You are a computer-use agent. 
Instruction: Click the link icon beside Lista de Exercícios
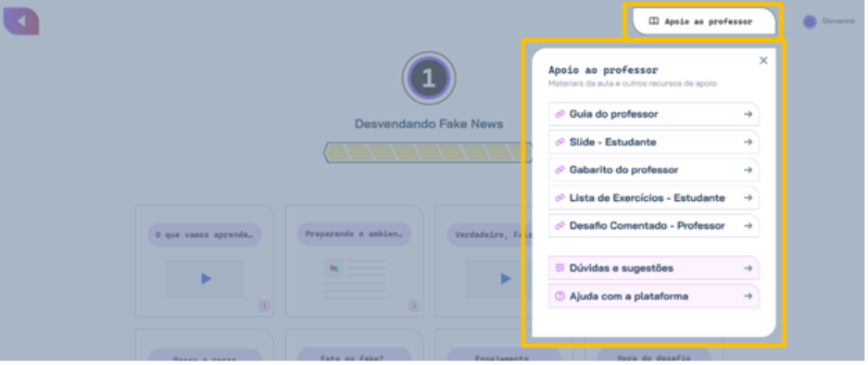[560, 197]
